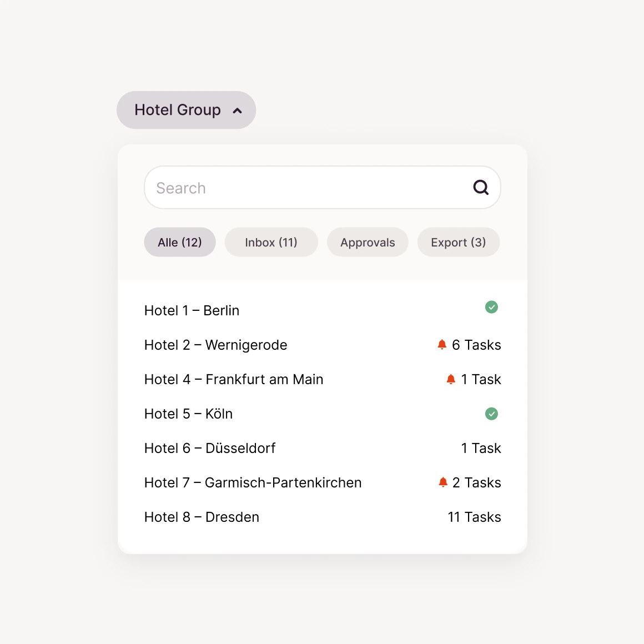The height and width of the screenshot is (644, 644).
Task: Click the green checkmark for Hotel 5 Köln
Action: coord(491,414)
